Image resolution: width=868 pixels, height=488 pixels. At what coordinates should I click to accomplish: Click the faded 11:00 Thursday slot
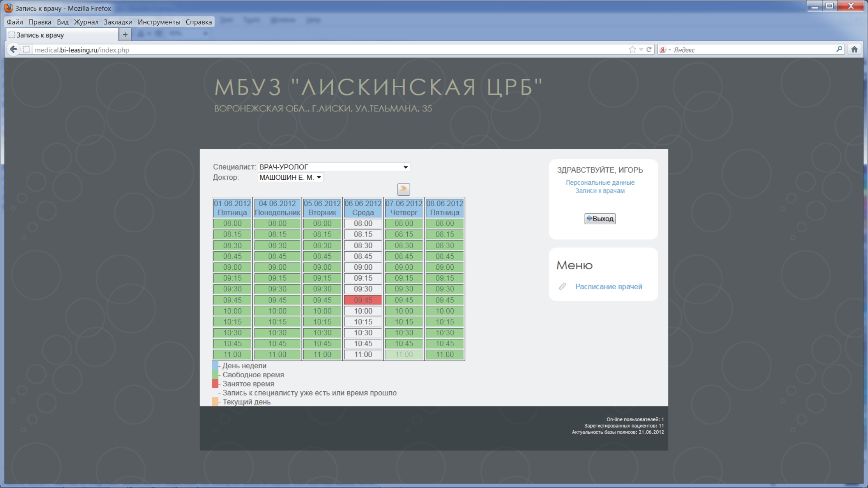tap(404, 354)
